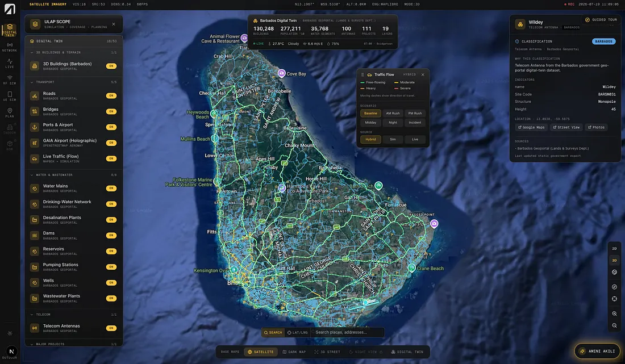Select the Night traffic scenario
625x364 pixels.
[393, 123]
